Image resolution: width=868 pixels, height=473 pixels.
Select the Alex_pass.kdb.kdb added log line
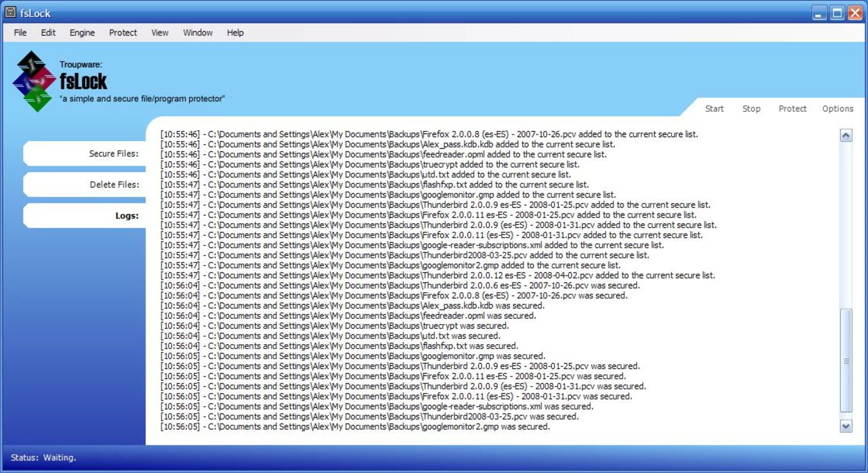[388, 144]
